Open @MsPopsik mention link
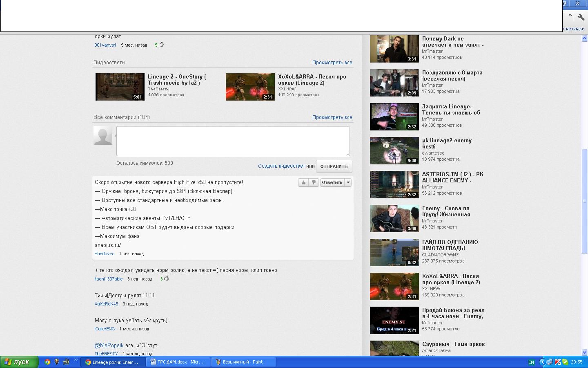The width and height of the screenshot is (588, 368). (109, 346)
